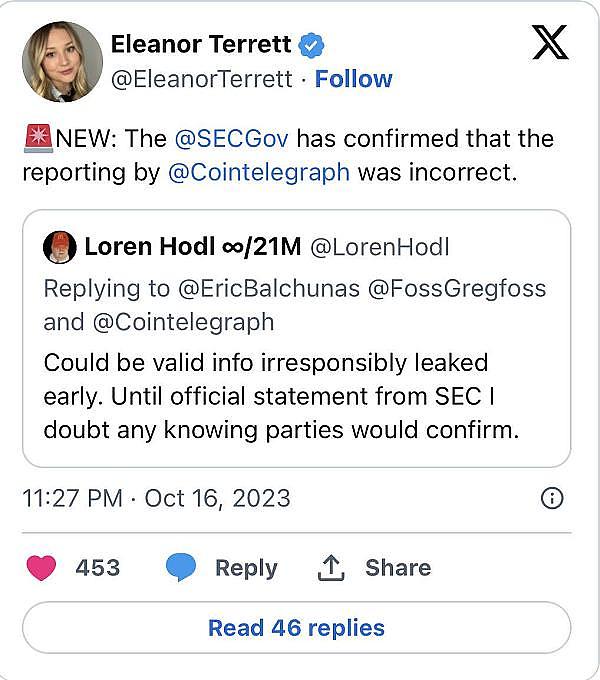Click the X logo icon
Image resolution: width=600 pixels, height=680 pixels.
coord(549,41)
